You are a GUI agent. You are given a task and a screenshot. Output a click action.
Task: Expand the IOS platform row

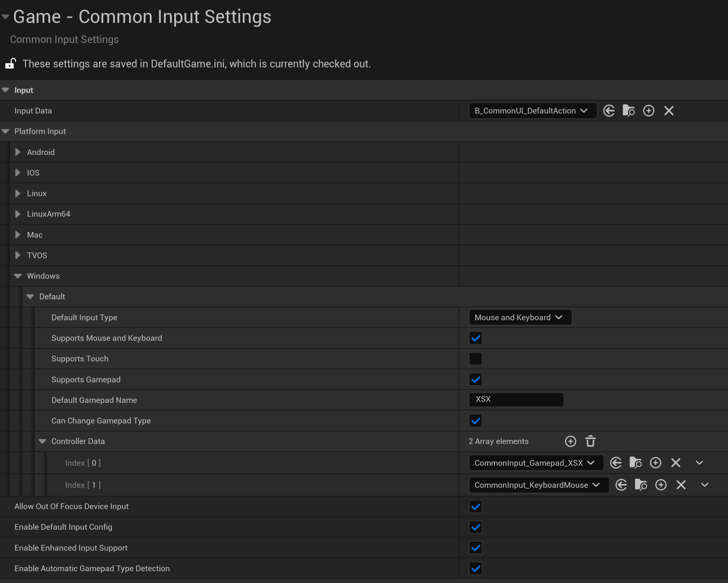click(x=18, y=173)
